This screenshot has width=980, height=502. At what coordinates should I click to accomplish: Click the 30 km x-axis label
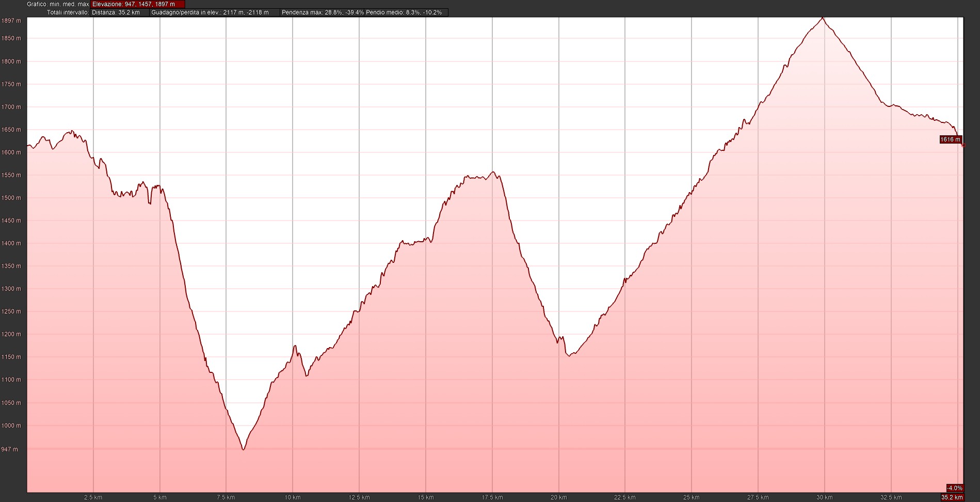[824, 497]
